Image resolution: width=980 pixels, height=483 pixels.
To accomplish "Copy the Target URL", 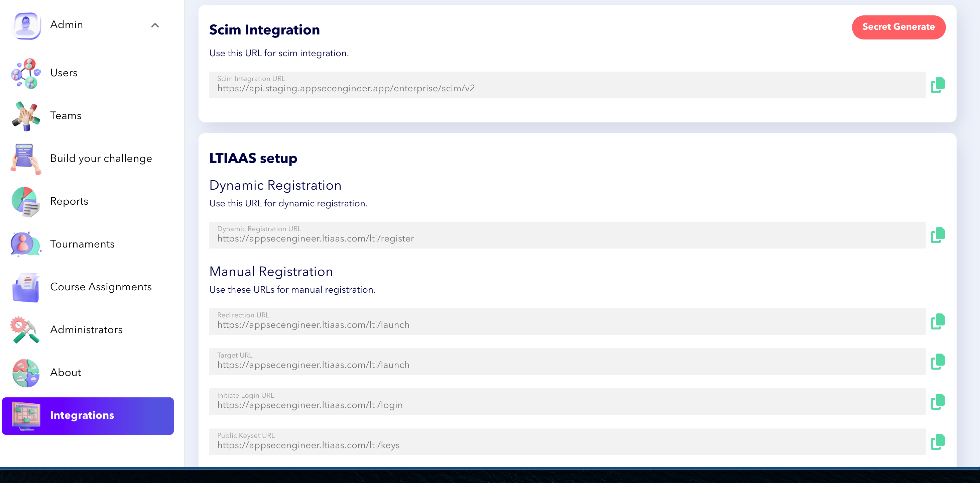I will click(938, 361).
